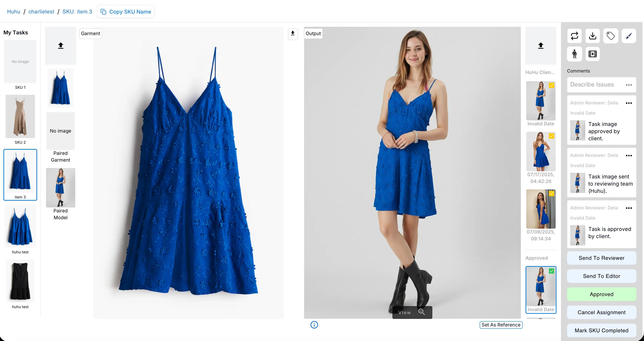The image size is (644, 341).
Task: Click the person model icon
Action: pyautogui.click(x=575, y=54)
